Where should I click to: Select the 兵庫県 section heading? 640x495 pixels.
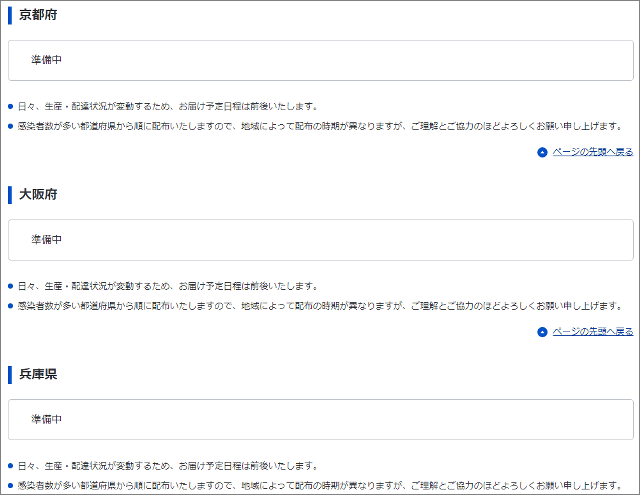click(x=38, y=374)
